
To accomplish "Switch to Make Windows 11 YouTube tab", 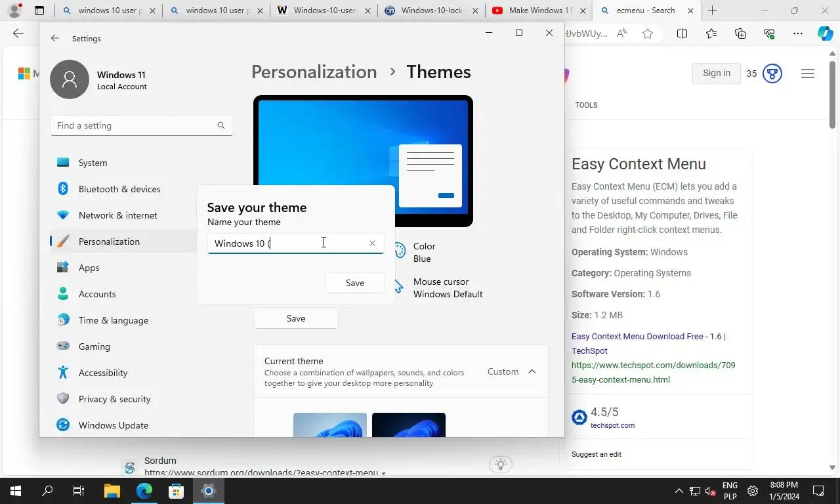I will tap(539, 10).
